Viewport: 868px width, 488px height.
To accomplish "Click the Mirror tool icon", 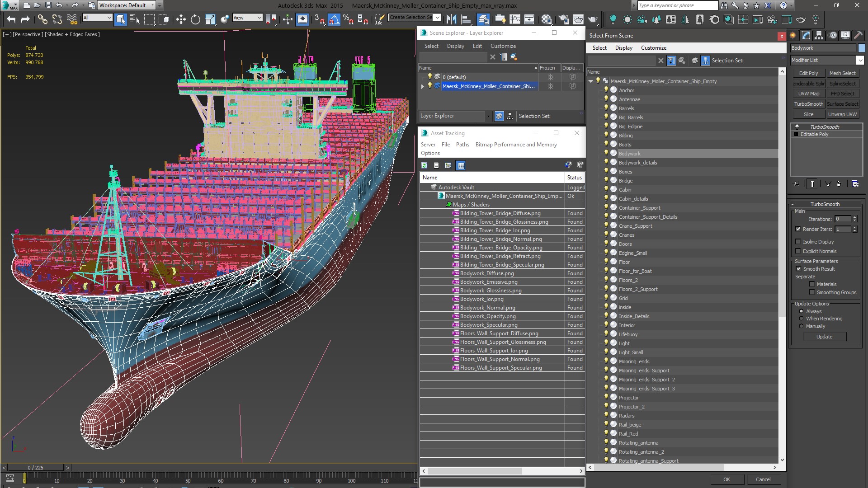I will 451,19.
